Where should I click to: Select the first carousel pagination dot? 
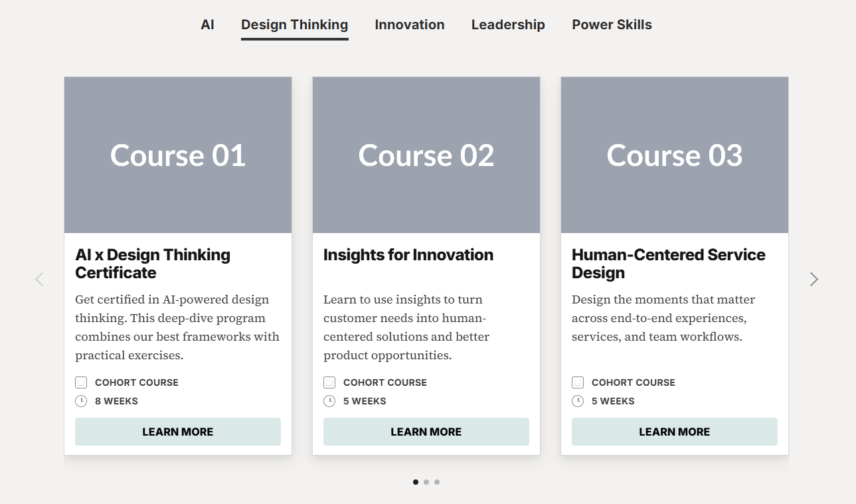[x=416, y=482]
